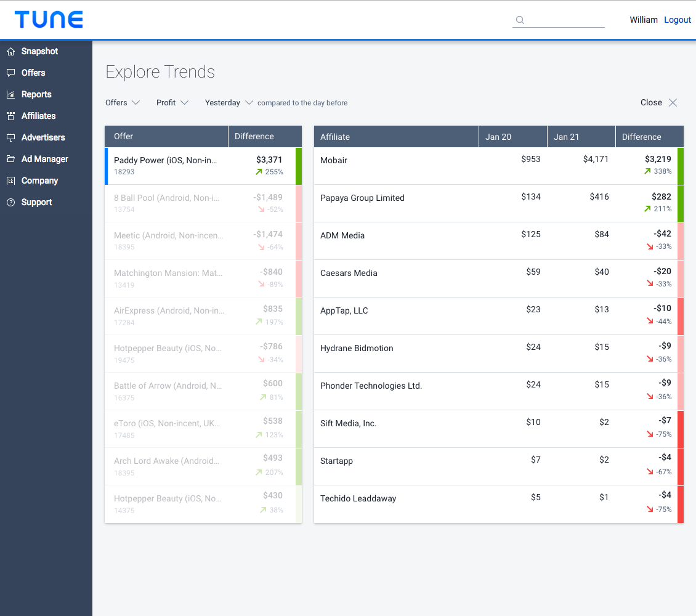Click the red arrow next to -67%

(650, 472)
